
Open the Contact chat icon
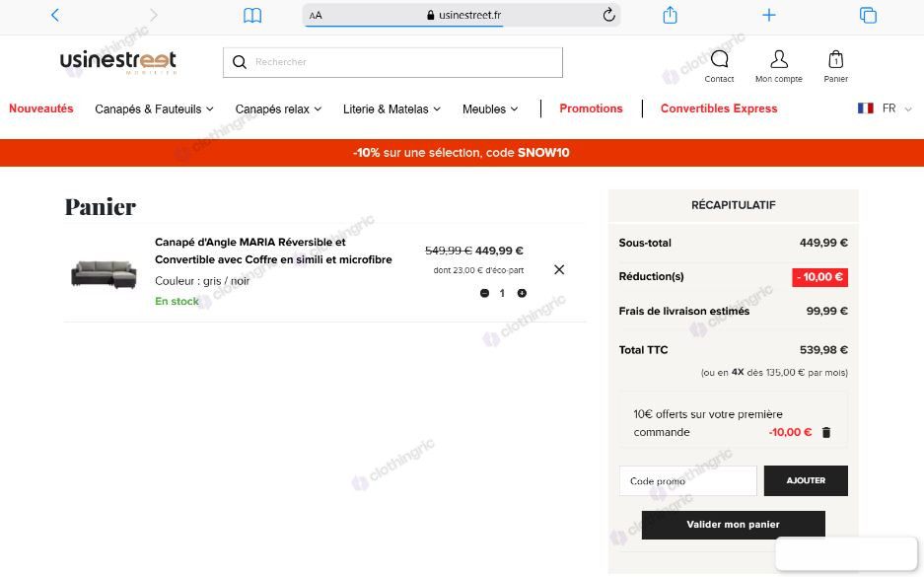(719, 59)
